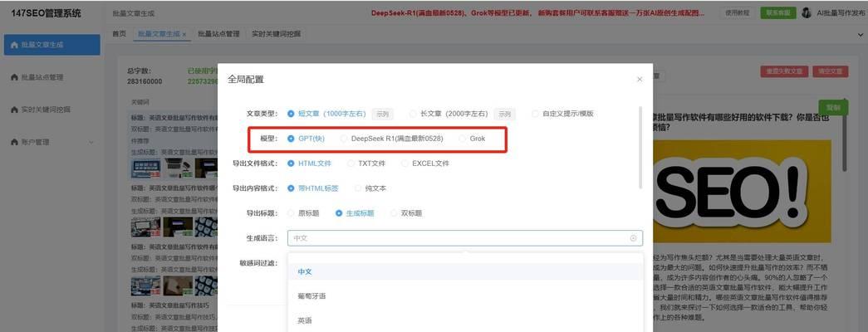
Task: Click the green 联系客服 button
Action: (777, 12)
